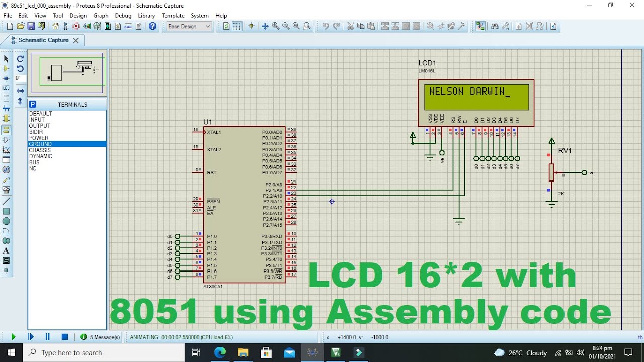
Task: Click the overview map thumbnail
Action: click(x=67, y=72)
